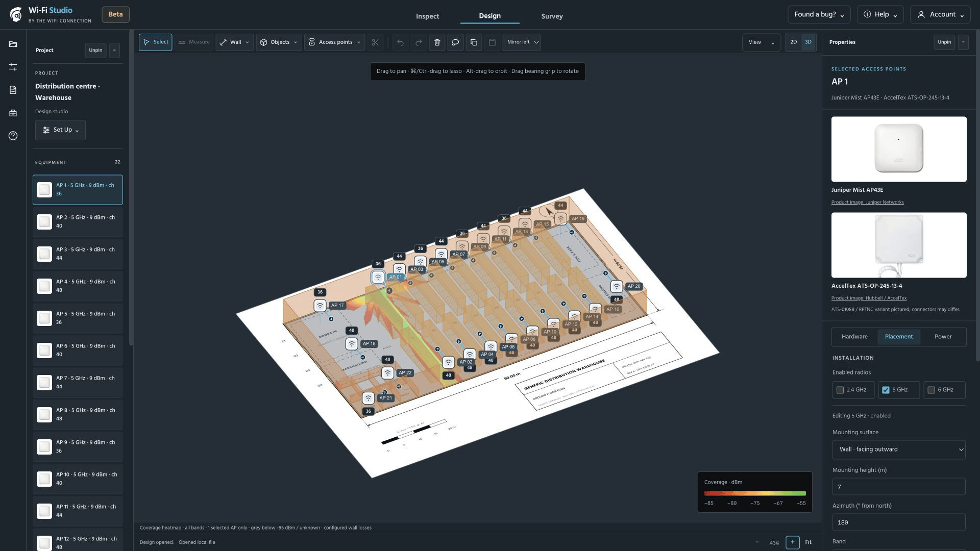Uncheck the 5 GHz radio checkbox

click(886, 390)
